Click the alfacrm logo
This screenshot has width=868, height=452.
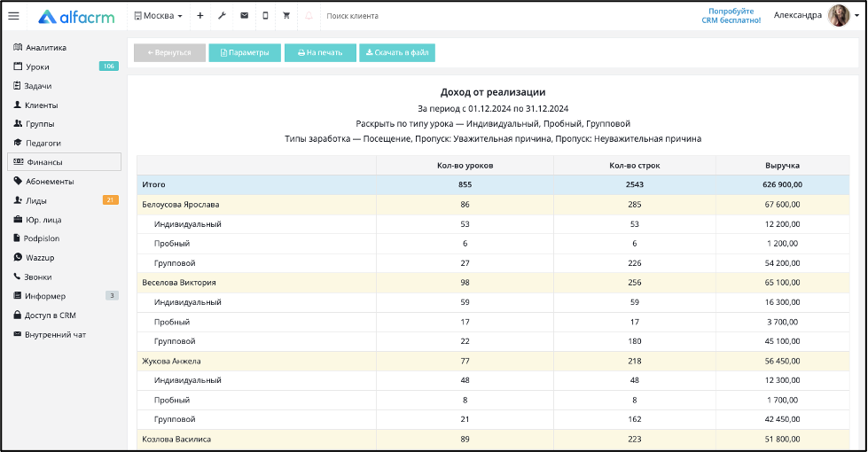pos(76,17)
